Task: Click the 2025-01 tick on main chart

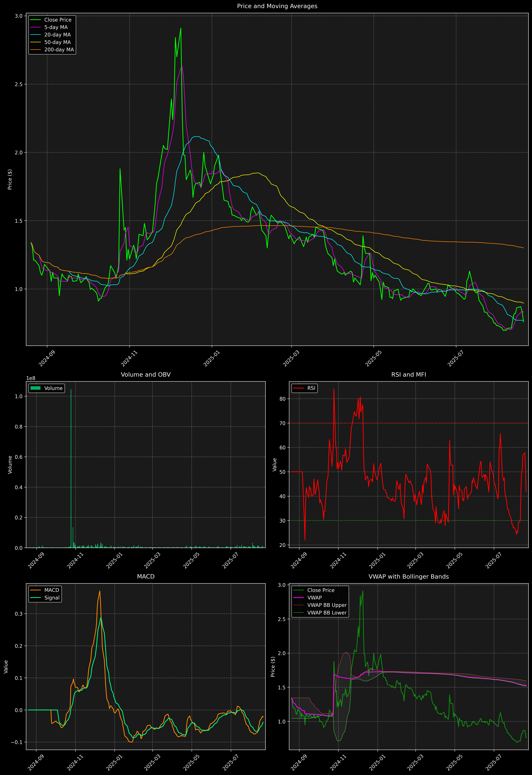Action: click(212, 358)
